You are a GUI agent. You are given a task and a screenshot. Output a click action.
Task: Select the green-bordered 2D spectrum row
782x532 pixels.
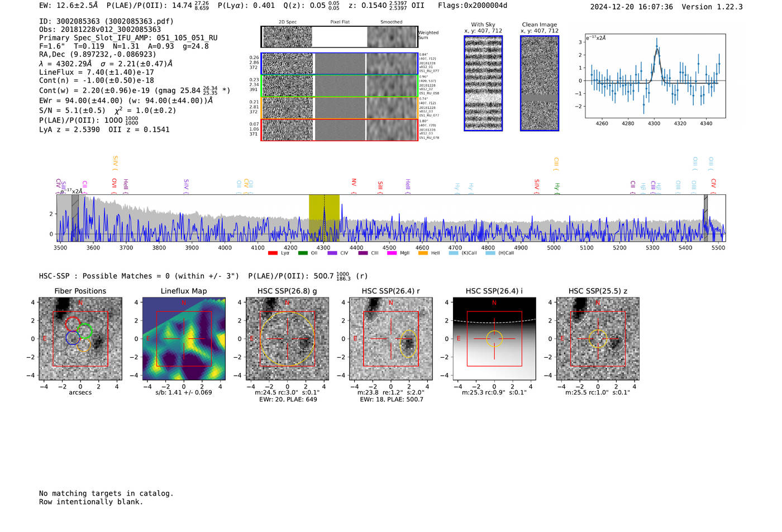[x=340, y=86]
